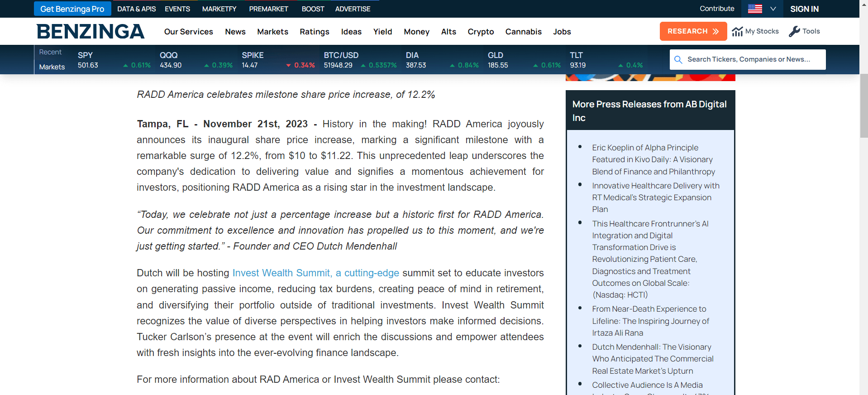The image size is (868, 395).
Task: Switch to the Recent ticker tab
Action: click(50, 52)
